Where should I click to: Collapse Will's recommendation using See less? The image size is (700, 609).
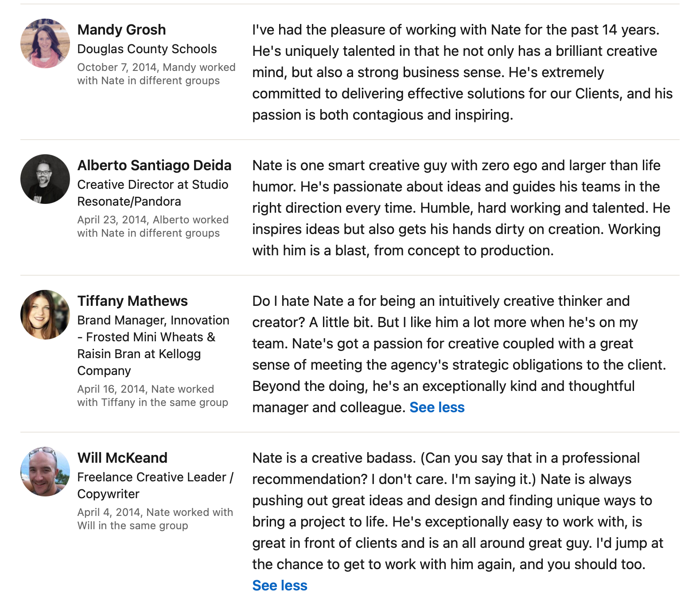pyautogui.click(x=280, y=586)
